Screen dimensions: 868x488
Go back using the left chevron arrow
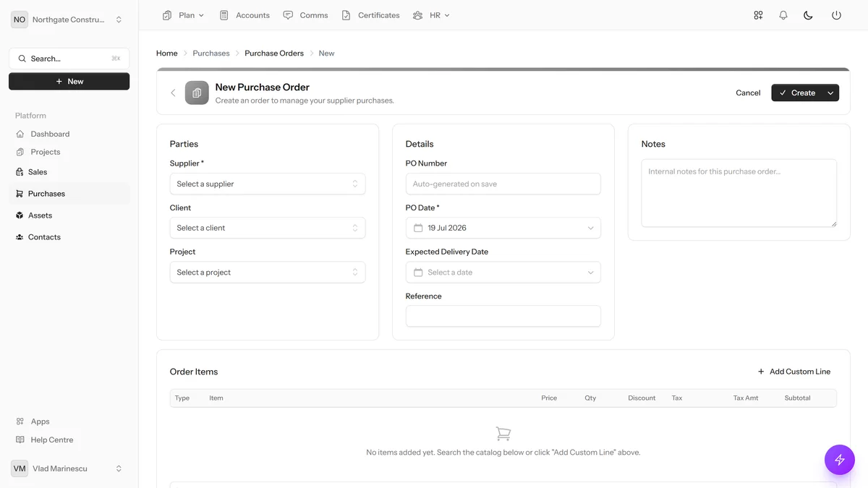pyautogui.click(x=173, y=93)
